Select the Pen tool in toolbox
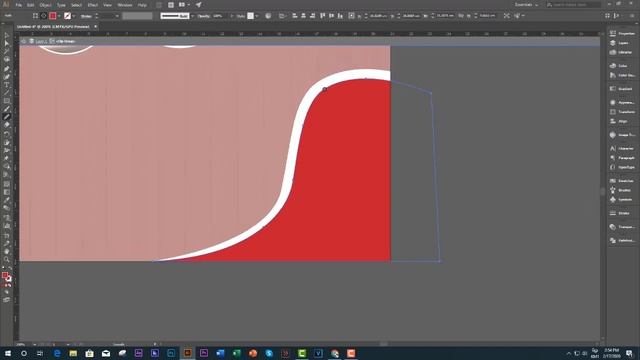The image size is (640, 360). [7, 69]
